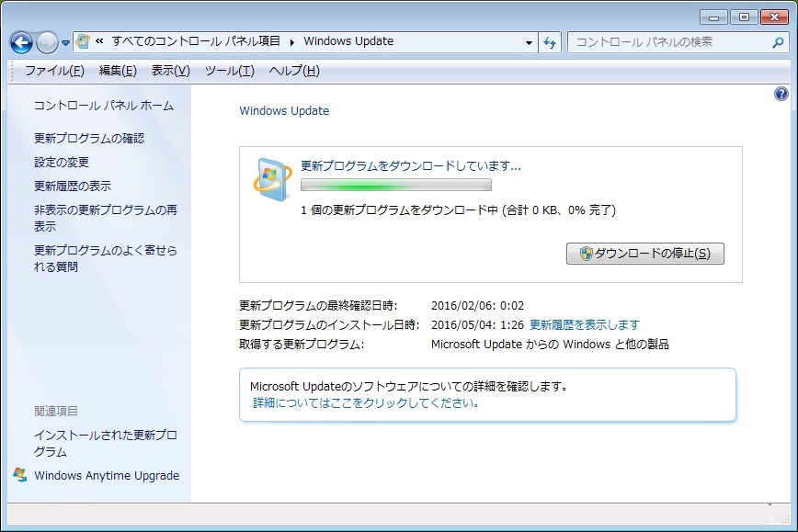Open the address bar history dropdown
The height and width of the screenshot is (532, 798).
(529, 42)
